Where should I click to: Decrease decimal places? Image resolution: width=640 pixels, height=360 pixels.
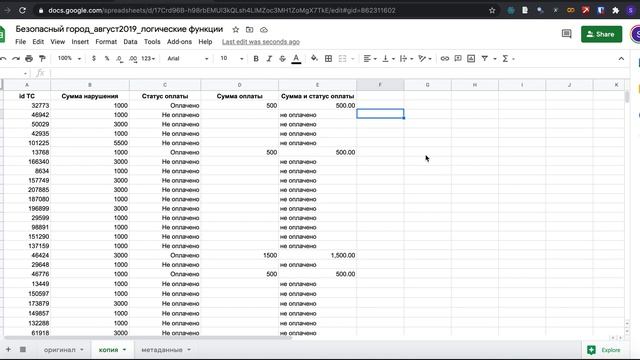pos(119,59)
